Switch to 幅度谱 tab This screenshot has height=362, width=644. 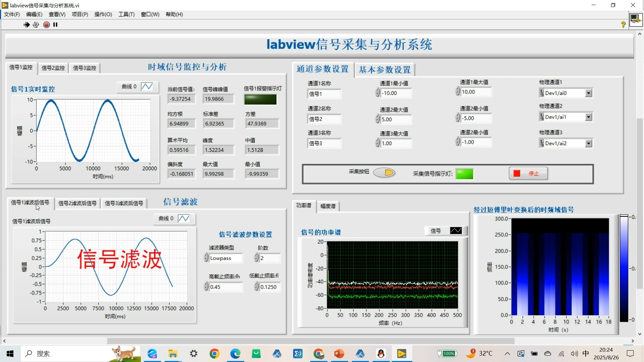point(328,206)
